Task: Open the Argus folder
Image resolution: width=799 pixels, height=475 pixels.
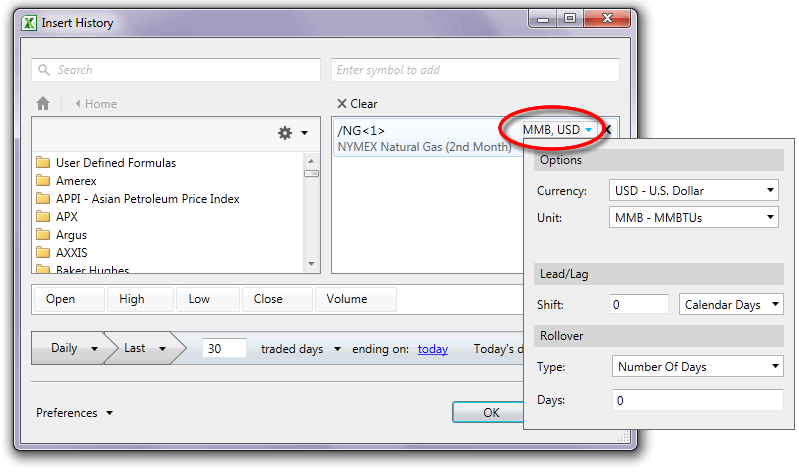Action: [72, 235]
